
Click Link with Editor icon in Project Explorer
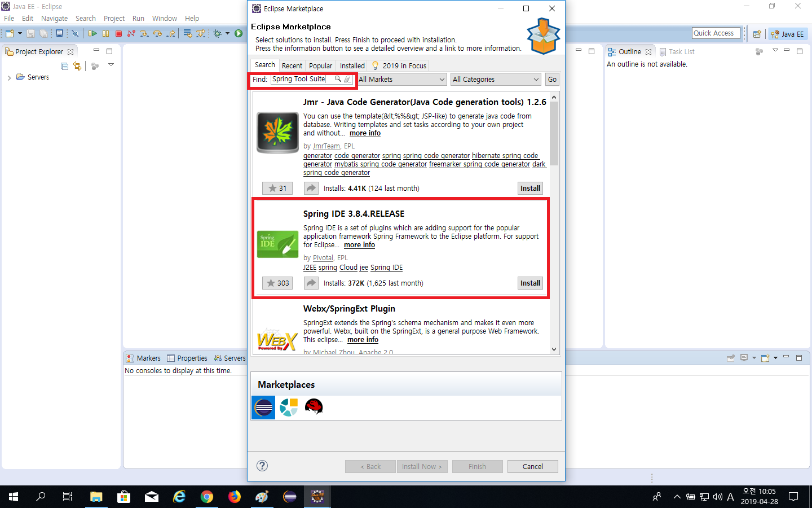(x=77, y=66)
